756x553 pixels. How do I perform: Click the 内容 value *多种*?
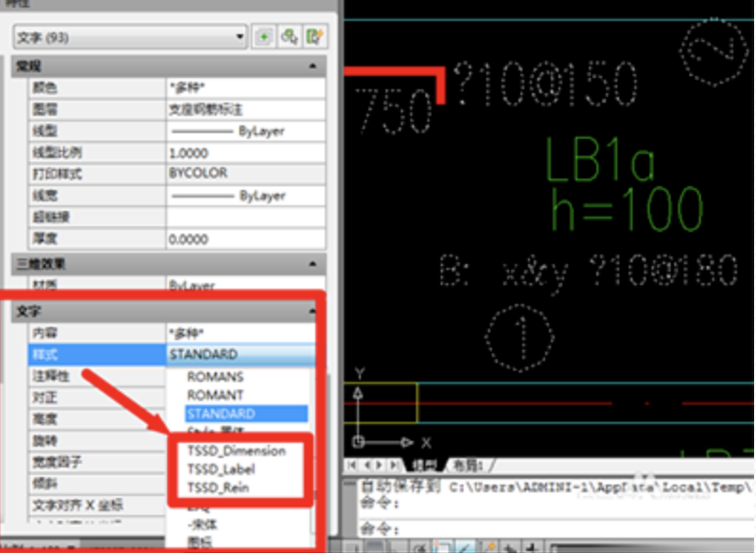[241, 333]
